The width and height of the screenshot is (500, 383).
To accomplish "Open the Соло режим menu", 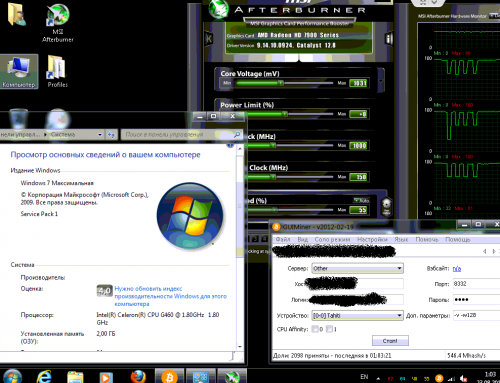I will [332, 239].
